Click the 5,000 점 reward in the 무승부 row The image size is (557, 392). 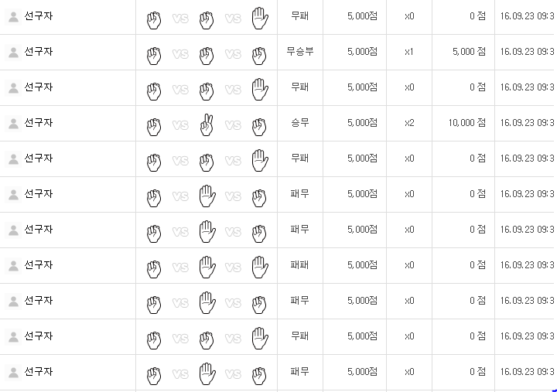[x=469, y=52]
